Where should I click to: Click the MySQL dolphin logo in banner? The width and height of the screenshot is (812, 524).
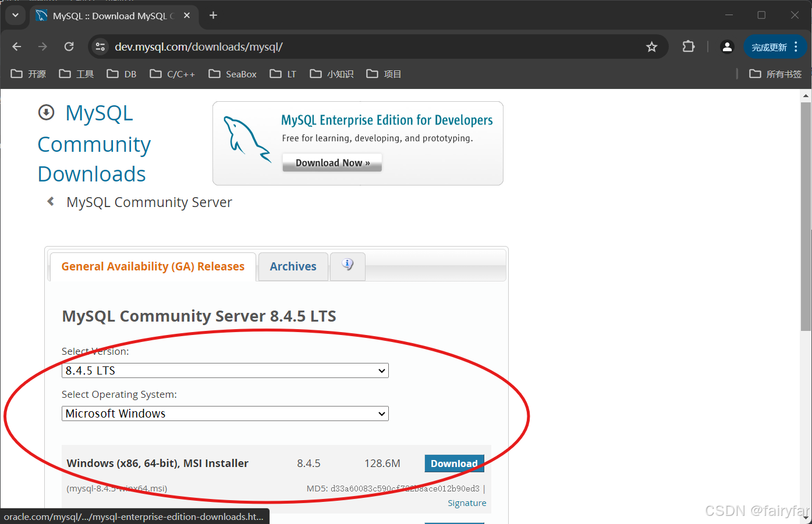247,139
